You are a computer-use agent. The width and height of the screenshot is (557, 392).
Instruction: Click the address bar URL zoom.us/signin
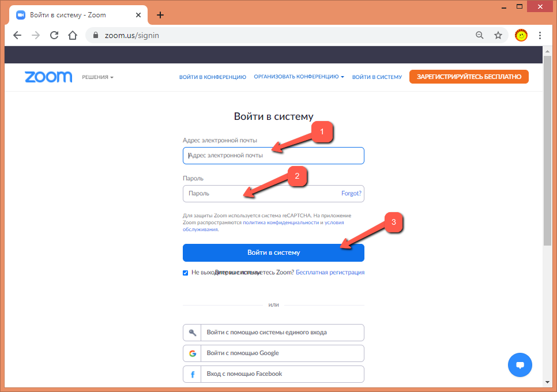coord(132,36)
